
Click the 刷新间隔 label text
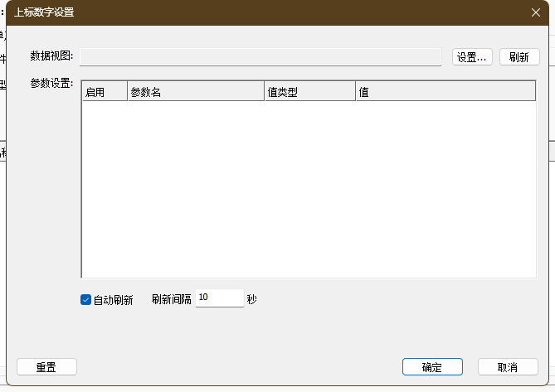[x=172, y=299]
